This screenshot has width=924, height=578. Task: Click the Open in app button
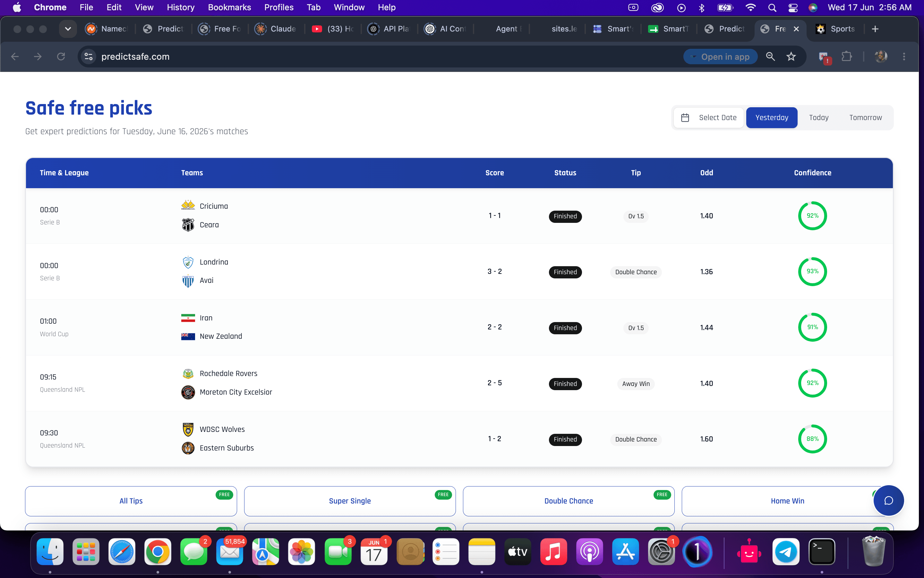click(720, 57)
